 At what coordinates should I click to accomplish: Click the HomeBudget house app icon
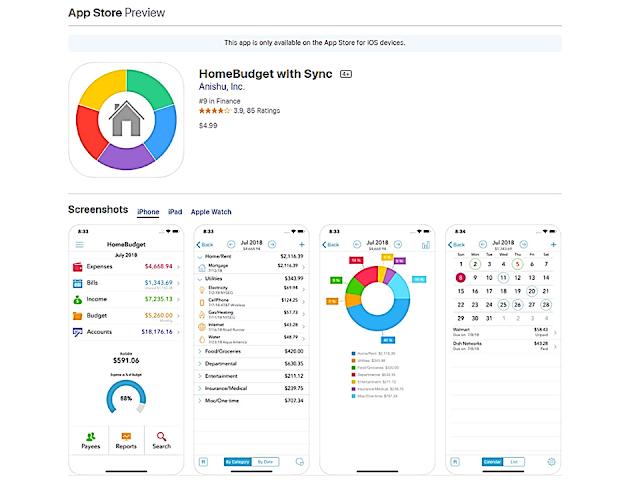click(x=126, y=120)
